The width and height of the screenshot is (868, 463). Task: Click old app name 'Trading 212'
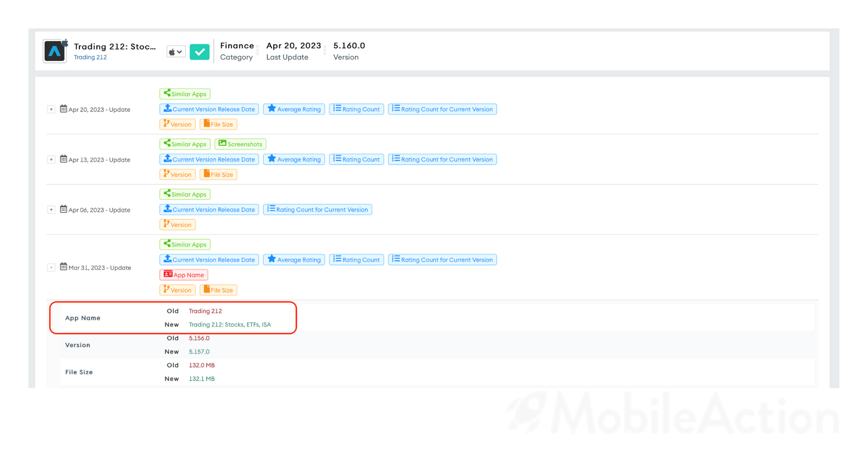pos(205,311)
